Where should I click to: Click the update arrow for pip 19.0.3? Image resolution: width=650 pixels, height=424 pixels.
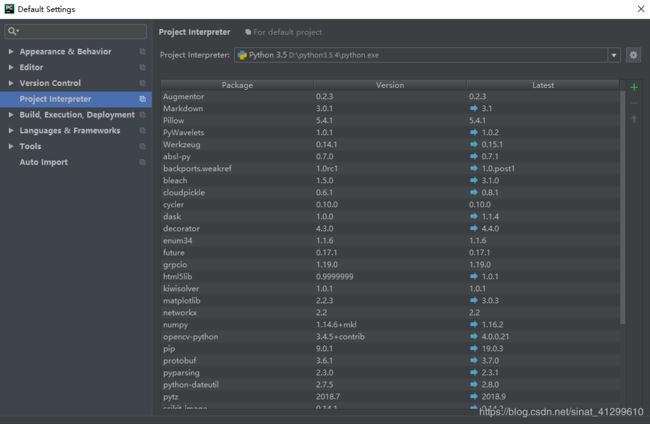click(474, 349)
